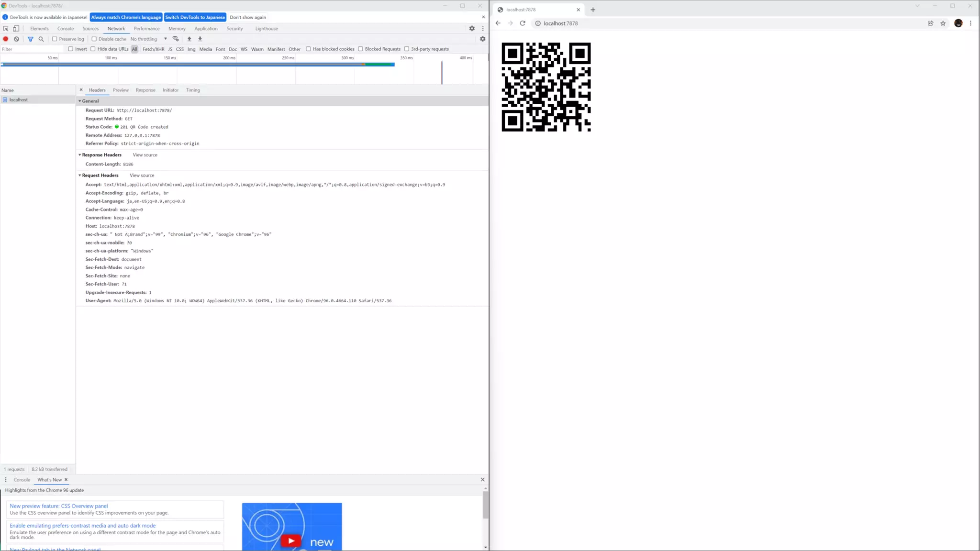Screen dimensions: 980x551
Task: Click the red record network log button
Action: [6, 39]
